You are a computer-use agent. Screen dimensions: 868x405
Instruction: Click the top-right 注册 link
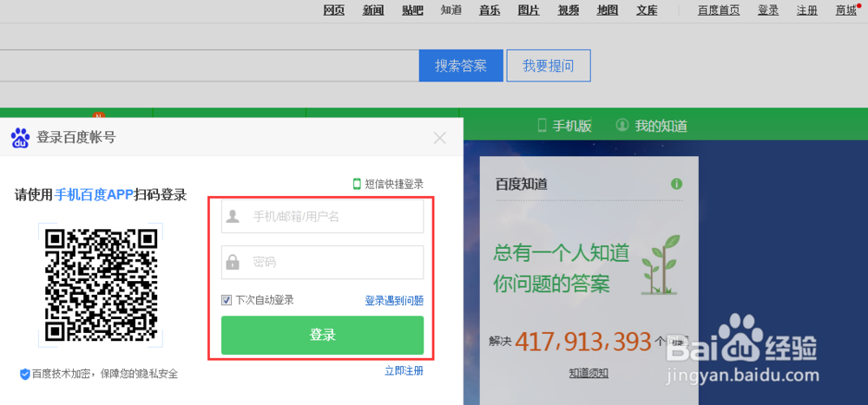(807, 10)
